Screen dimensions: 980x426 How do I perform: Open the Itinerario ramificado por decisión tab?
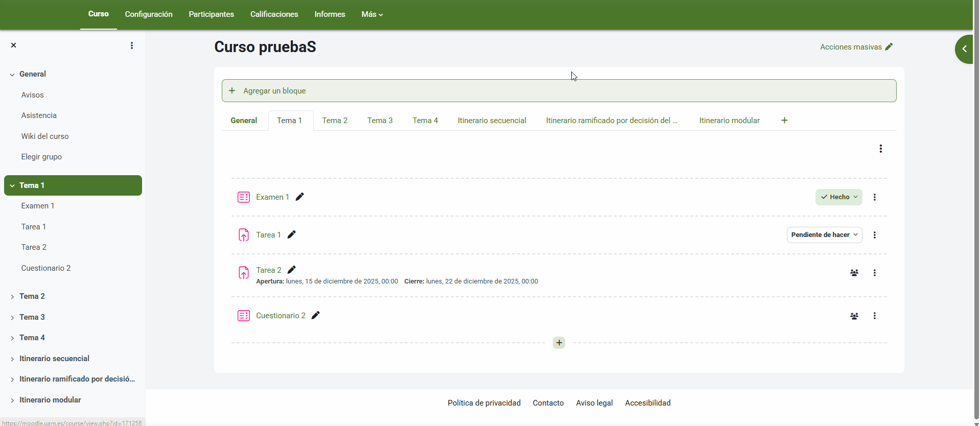[x=612, y=121]
